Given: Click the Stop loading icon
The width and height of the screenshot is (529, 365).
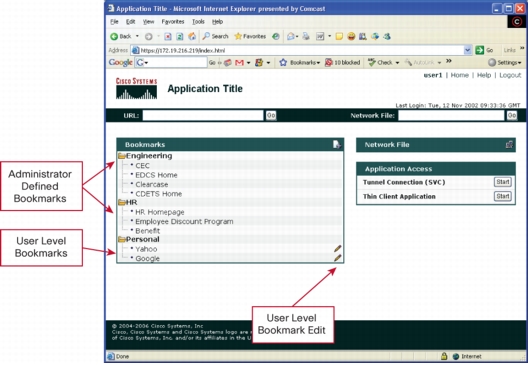Looking at the screenshot, I should click(168, 36).
